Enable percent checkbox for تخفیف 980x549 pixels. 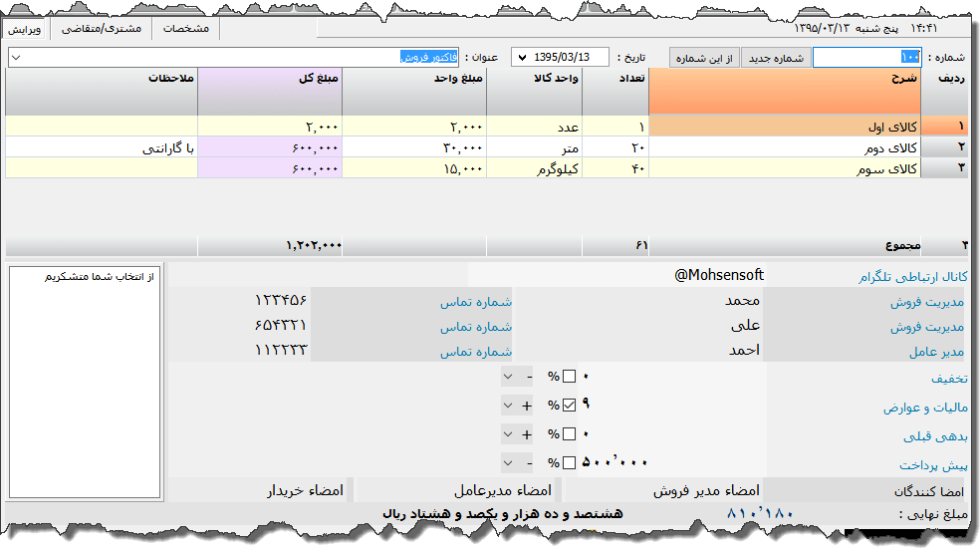click(x=570, y=377)
